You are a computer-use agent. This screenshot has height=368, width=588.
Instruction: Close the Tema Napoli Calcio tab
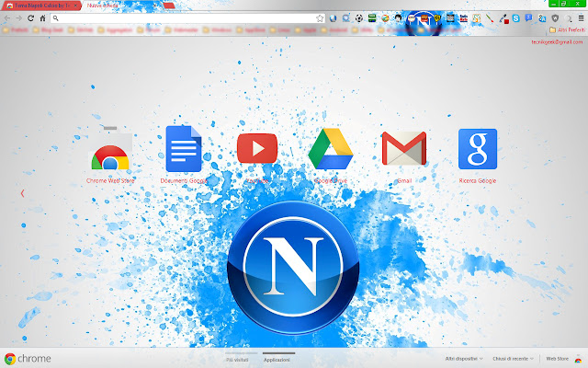(75, 6)
